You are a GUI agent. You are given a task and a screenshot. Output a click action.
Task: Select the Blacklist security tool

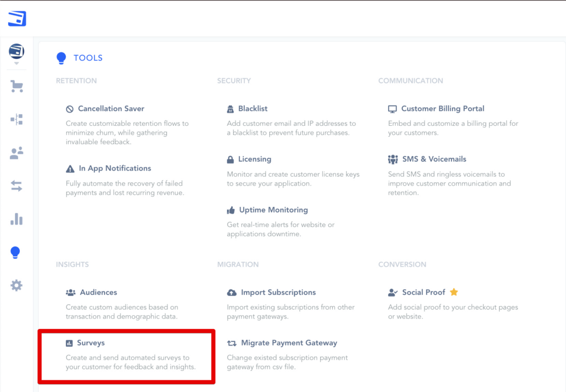[x=253, y=109]
